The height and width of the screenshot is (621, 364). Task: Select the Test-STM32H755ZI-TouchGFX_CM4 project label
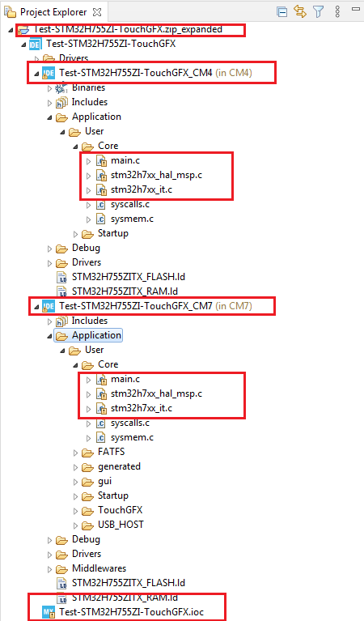tap(136, 73)
